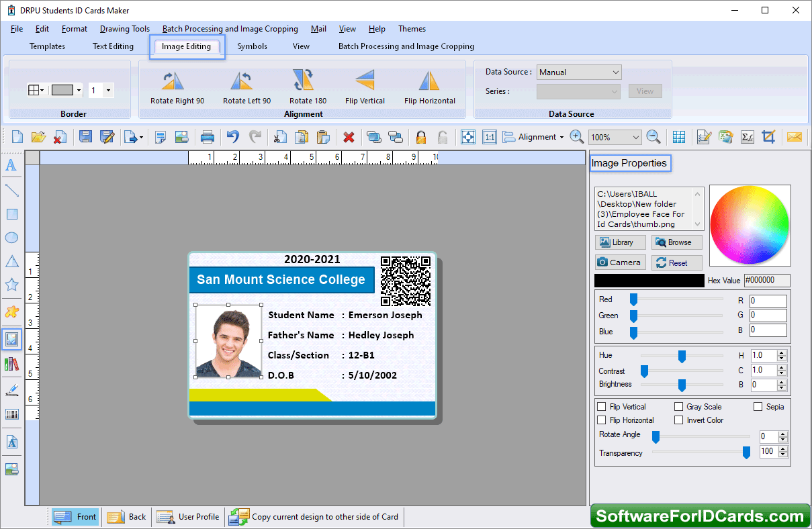The width and height of the screenshot is (812, 529).
Task: Click the Flip Horizontal ribbon icon
Action: click(429, 81)
